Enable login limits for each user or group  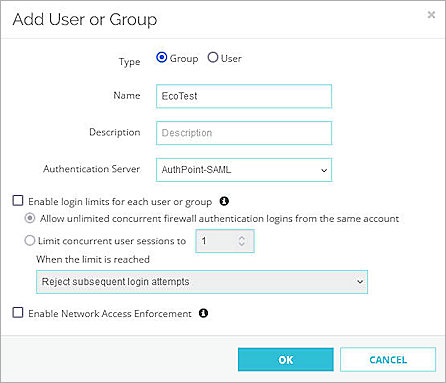18,201
